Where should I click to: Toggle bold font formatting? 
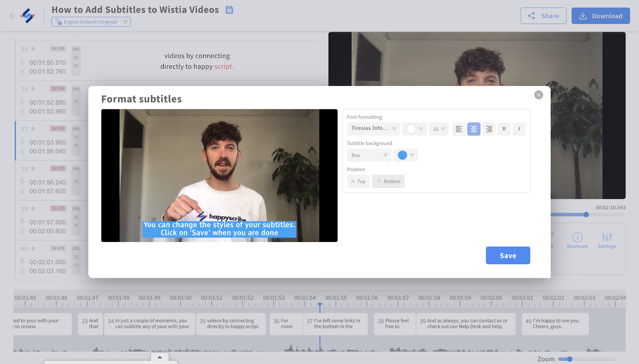click(x=504, y=129)
